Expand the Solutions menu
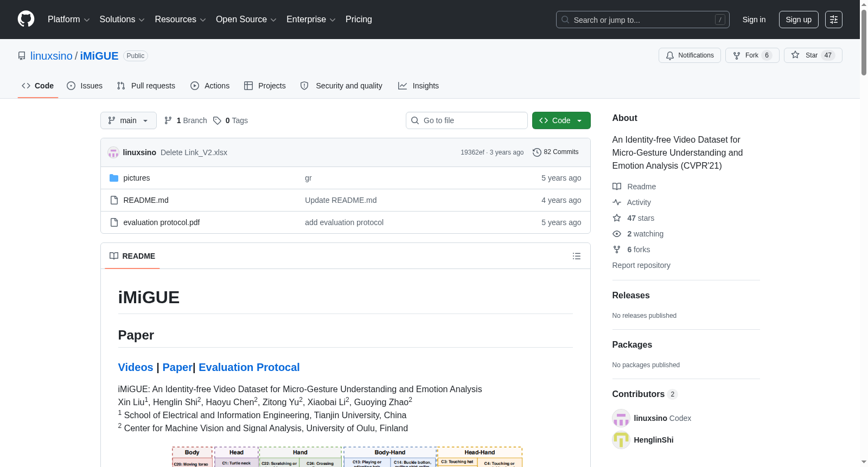The width and height of the screenshot is (868, 467). click(122, 20)
